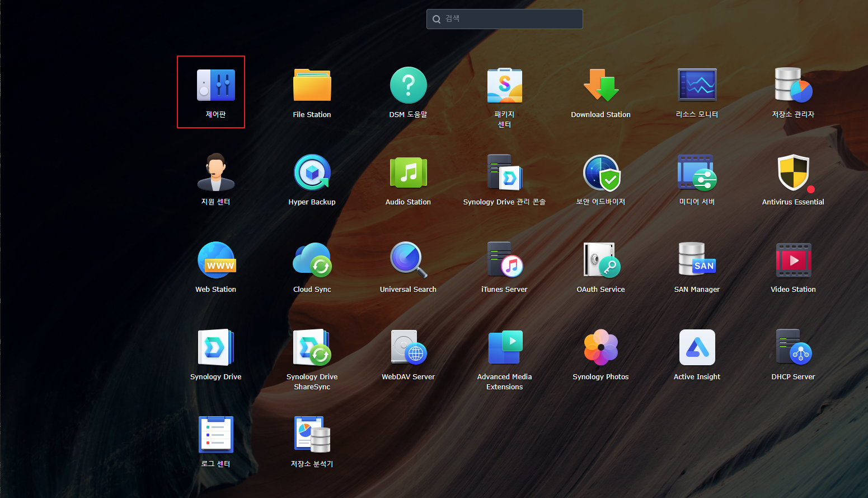The image size is (868, 498).
Task: Launch Download Station
Action: (601, 85)
